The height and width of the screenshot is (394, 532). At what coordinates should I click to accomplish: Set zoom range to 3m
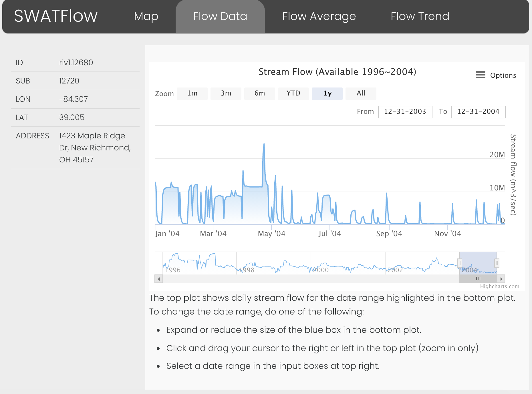pos(226,93)
